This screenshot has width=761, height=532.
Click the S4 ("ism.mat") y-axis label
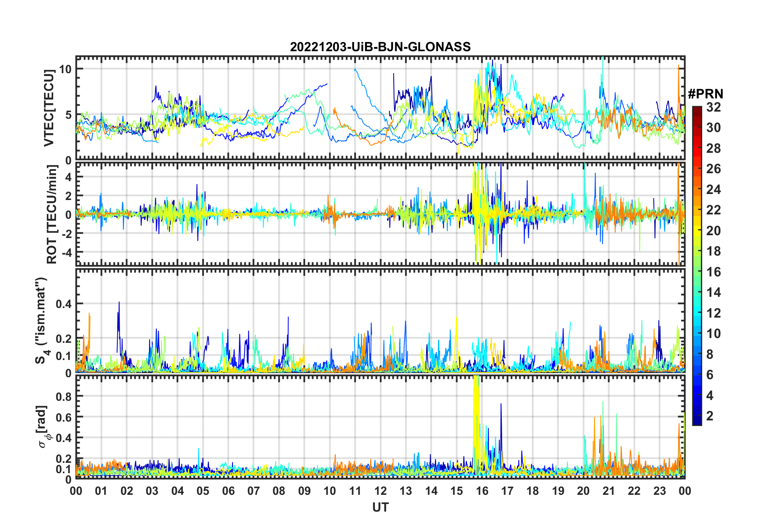(x=42, y=321)
